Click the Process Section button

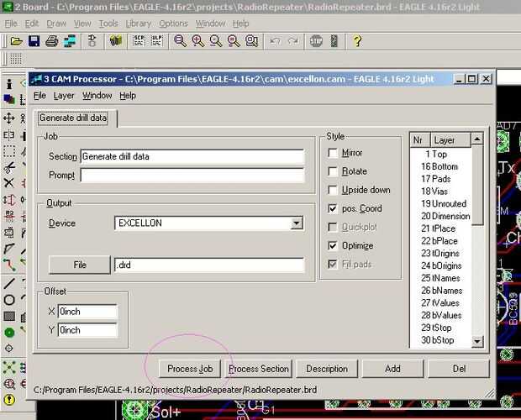pyautogui.click(x=259, y=369)
